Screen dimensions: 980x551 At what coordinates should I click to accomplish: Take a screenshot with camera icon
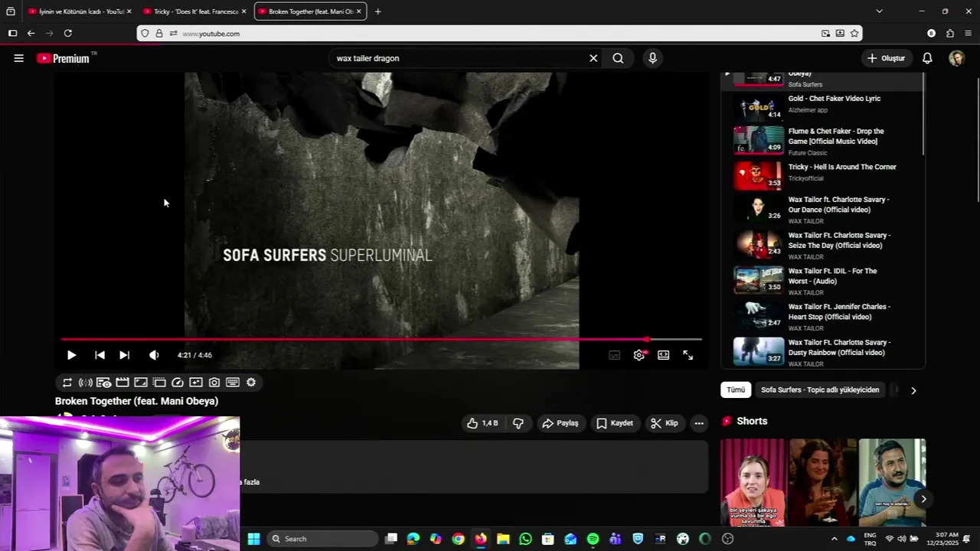tap(214, 383)
